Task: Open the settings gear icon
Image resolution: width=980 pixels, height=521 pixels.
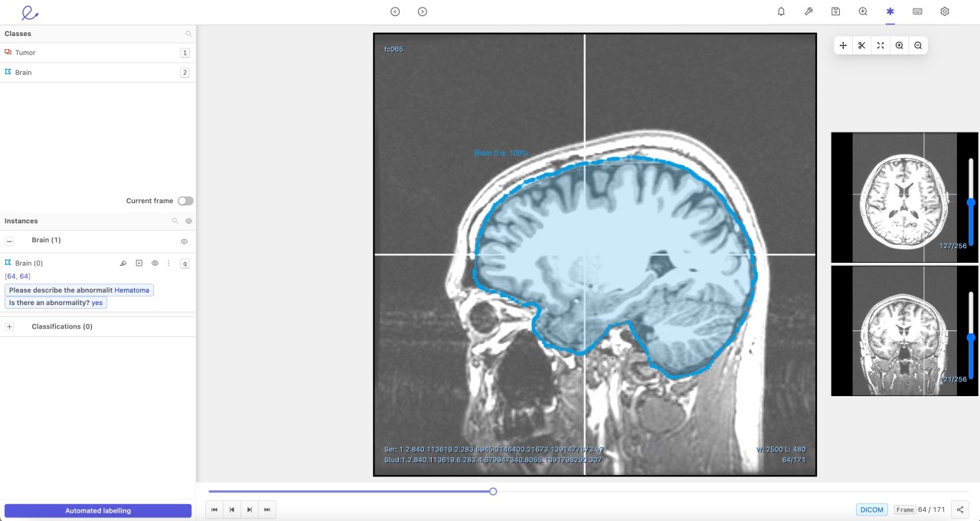Action: 945,11
